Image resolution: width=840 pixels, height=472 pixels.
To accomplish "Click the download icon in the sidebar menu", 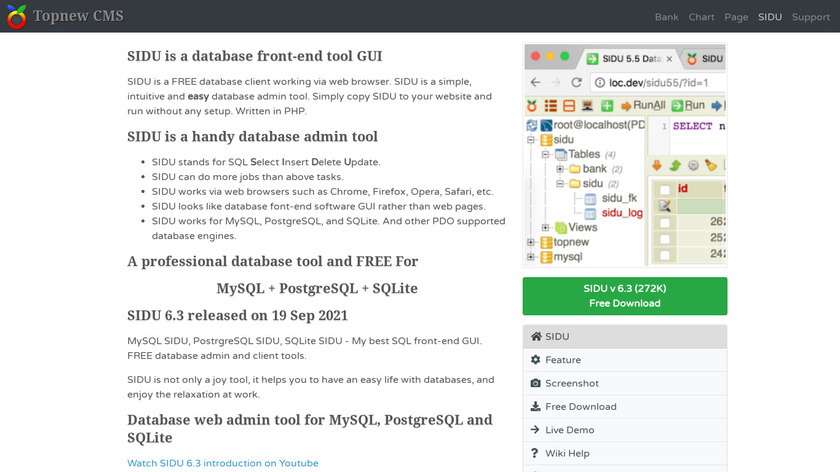I will tap(536, 407).
